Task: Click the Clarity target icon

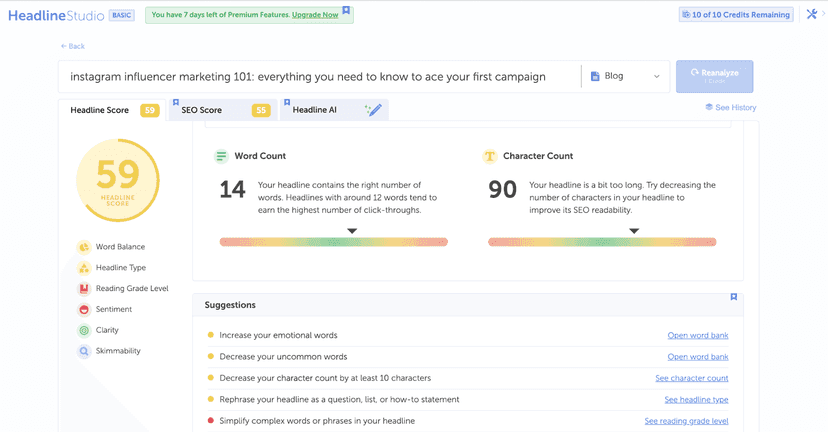Action: click(84, 330)
